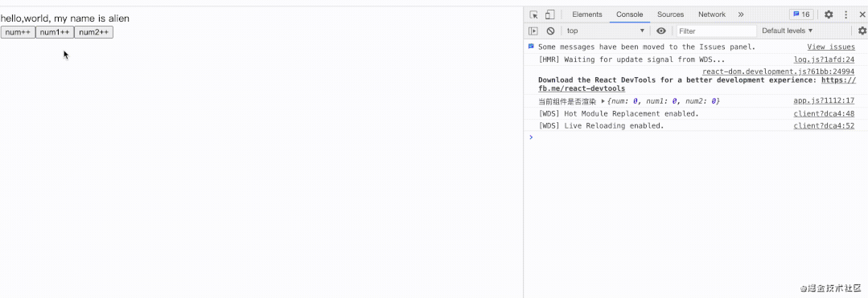Viewport: 868px width, 298px height.
Task: Click the num2++ button
Action: (x=93, y=32)
